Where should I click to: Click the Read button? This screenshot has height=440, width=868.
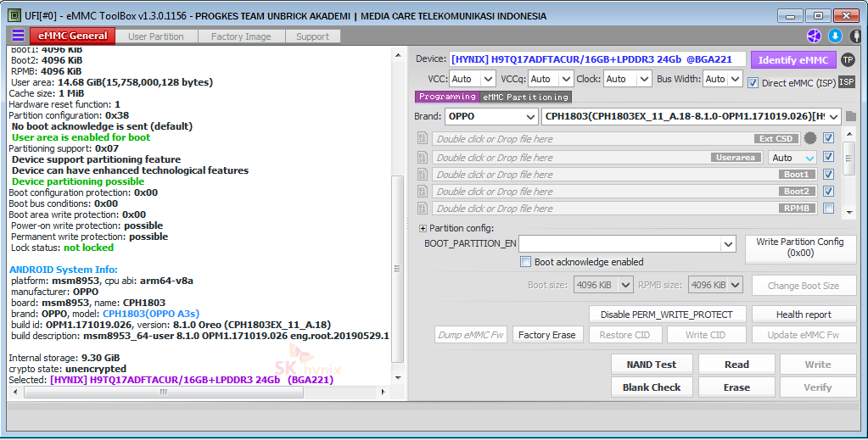736,365
